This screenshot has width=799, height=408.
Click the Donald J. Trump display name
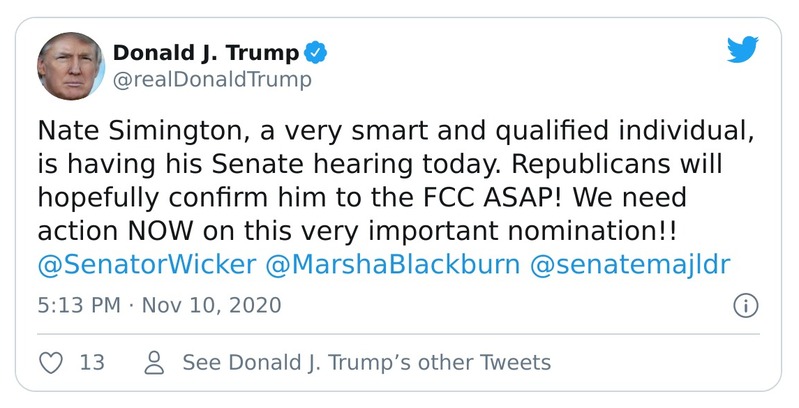[206, 52]
